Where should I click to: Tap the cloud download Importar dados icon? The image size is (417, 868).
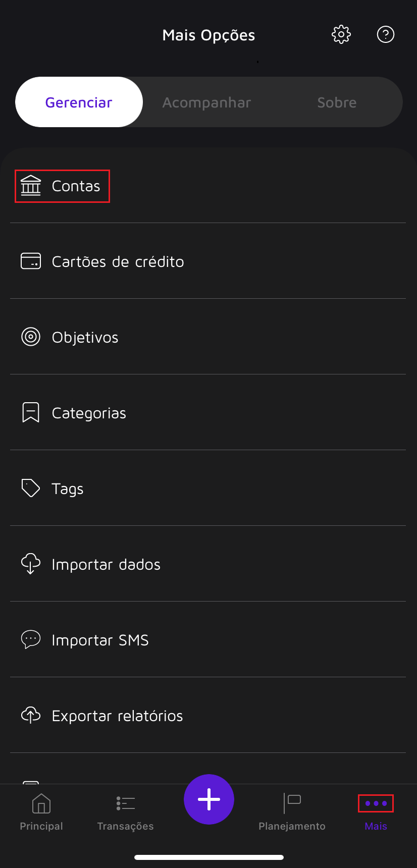click(31, 564)
